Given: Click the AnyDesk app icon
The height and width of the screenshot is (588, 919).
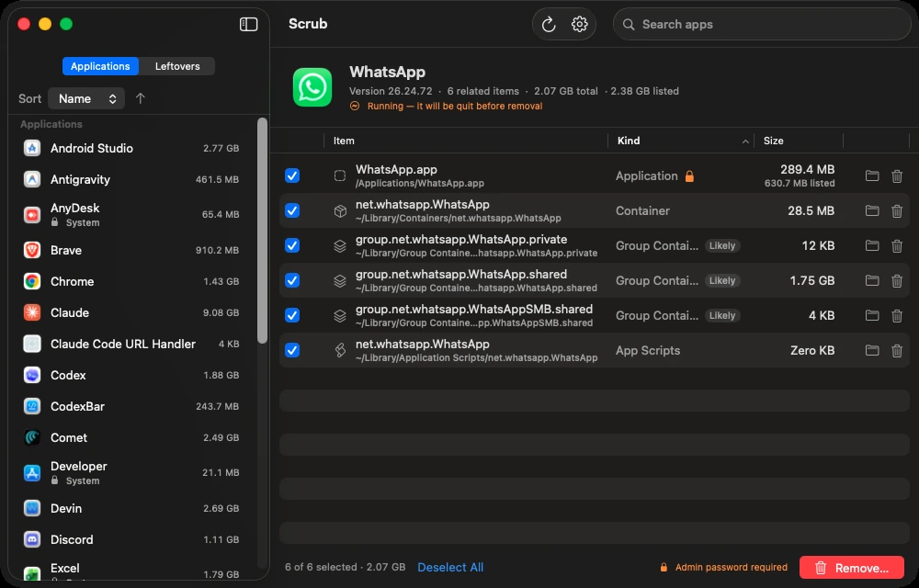Looking at the screenshot, I should tap(31, 214).
